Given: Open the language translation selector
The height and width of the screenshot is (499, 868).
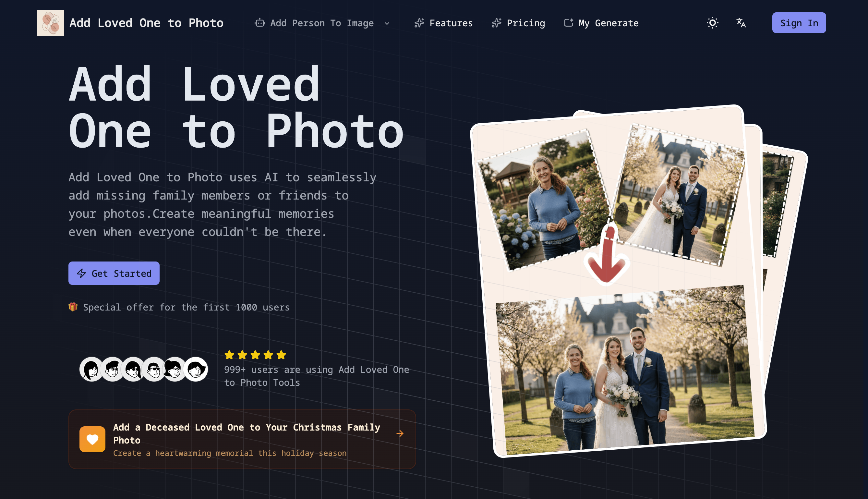Looking at the screenshot, I should point(741,23).
